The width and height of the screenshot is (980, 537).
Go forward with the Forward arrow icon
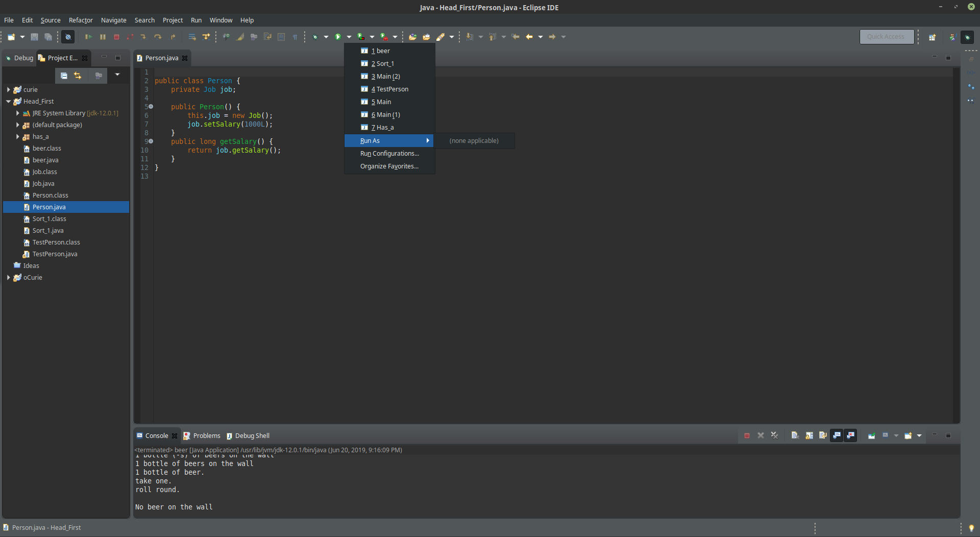[552, 37]
